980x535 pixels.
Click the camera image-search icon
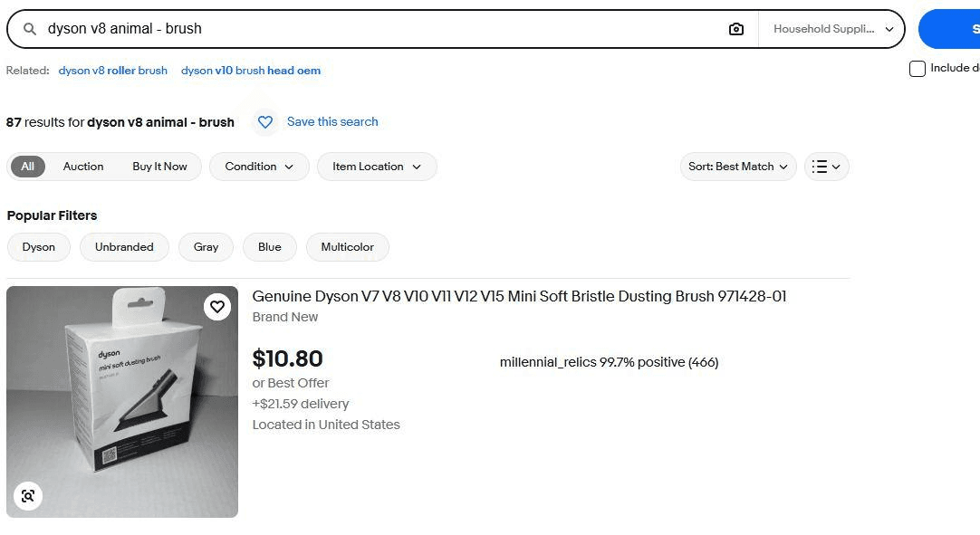click(736, 29)
